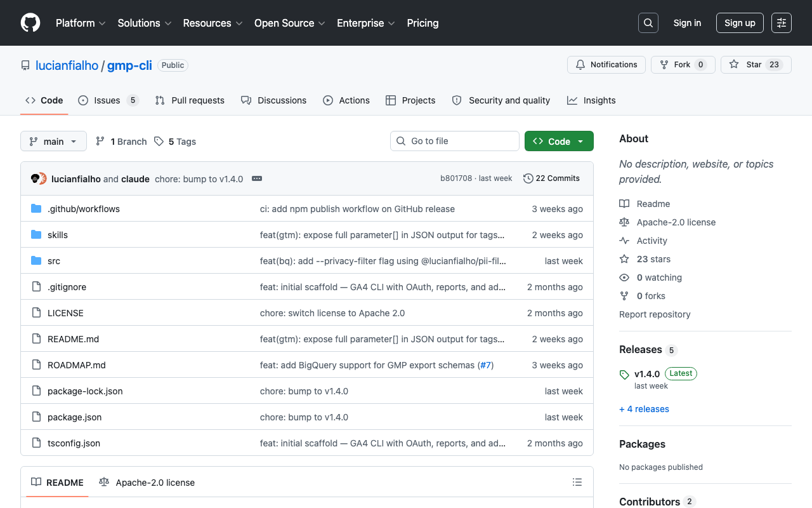The width and height of the screenshot is (812, 508).
Task: Open the Projects tab
Action: tap(410, 100)
